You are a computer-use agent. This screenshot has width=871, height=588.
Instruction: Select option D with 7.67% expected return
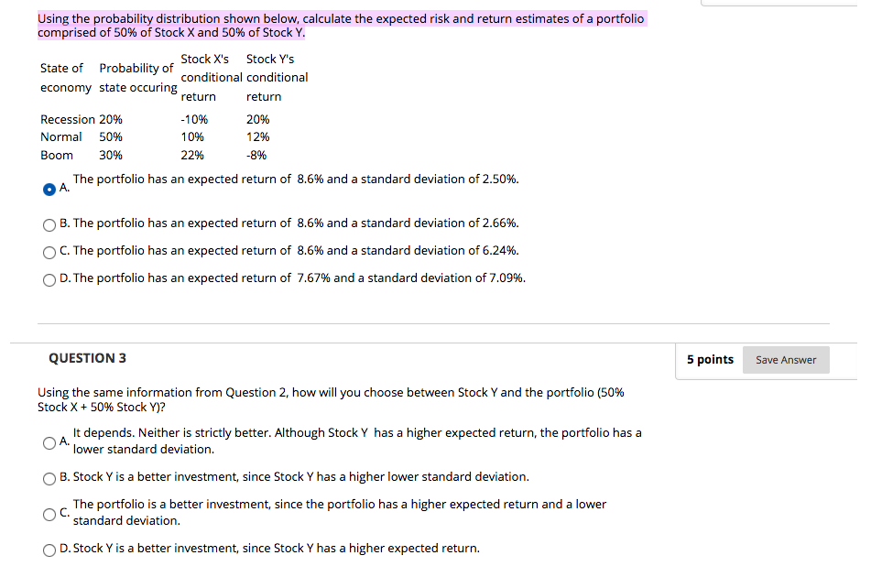pos(49,279)
